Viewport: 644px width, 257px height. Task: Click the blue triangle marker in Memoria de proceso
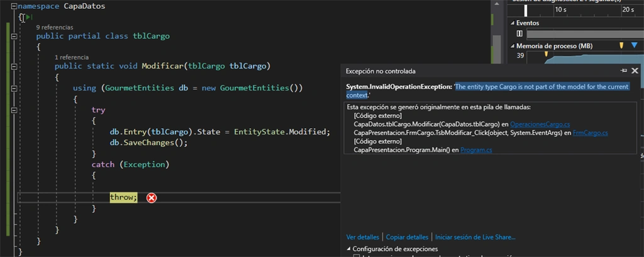click(x=635, y=45)
